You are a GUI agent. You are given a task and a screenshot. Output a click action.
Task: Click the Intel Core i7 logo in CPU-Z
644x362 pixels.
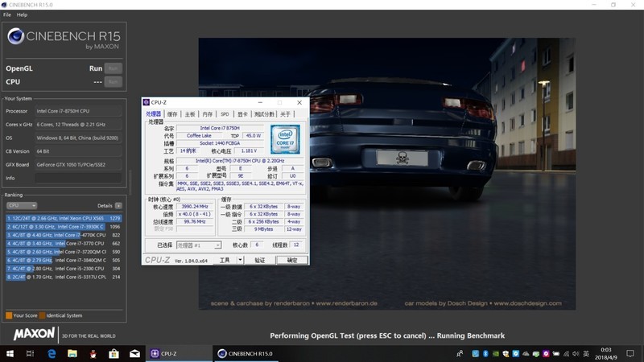(x=285, y=139)
